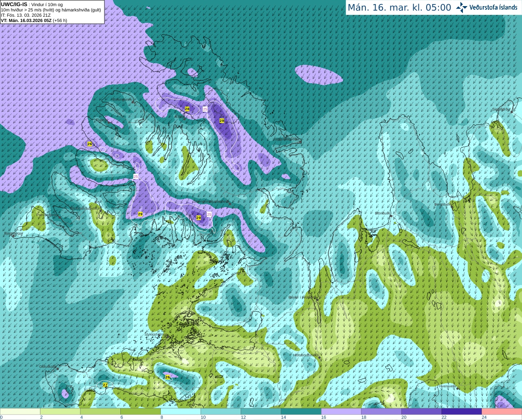The width and height of the screenshot is (522, 420).
Task: Click the legend line about 10m hviður > 25 m/s
Action: [51, 10]
